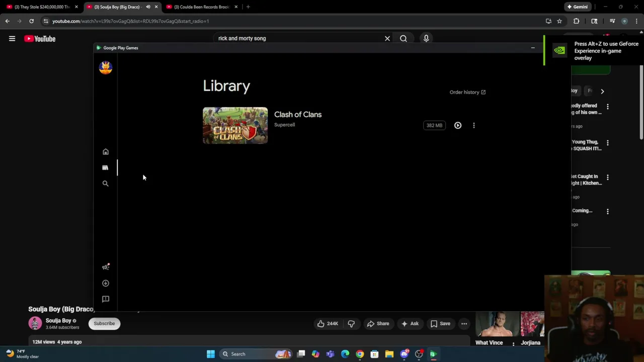Screen dimensions: 644x362
Task: Select the Library icon in the sidebar
Action: pyautogui.click(x=105, y=167)
